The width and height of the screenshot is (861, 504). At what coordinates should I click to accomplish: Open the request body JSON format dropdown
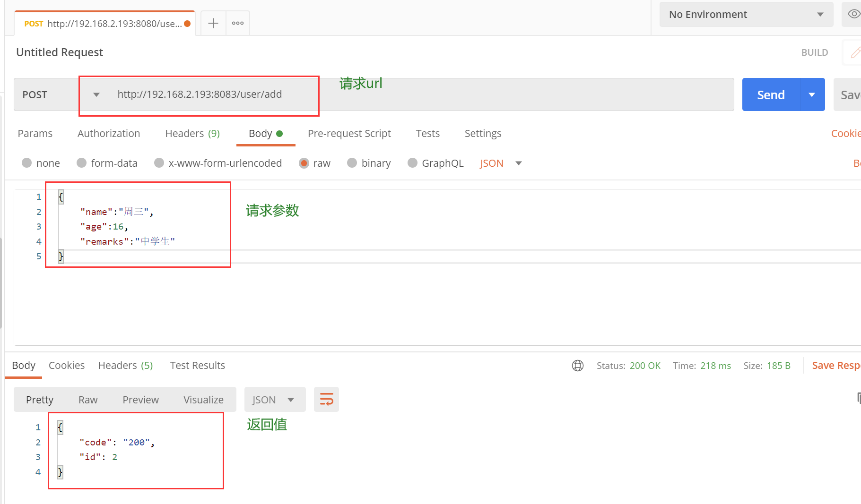point(501,163)
